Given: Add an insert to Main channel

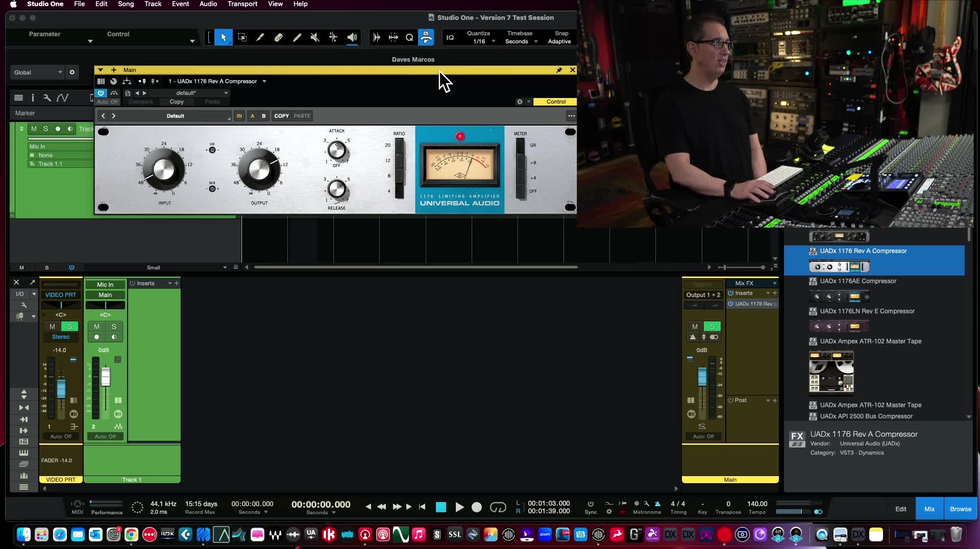Looking at the screenshot, I should 775,293.
